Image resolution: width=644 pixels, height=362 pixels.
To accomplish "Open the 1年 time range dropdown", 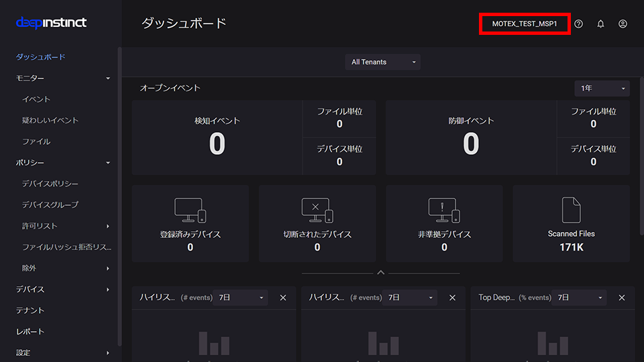I will click(x=602, y=88).
